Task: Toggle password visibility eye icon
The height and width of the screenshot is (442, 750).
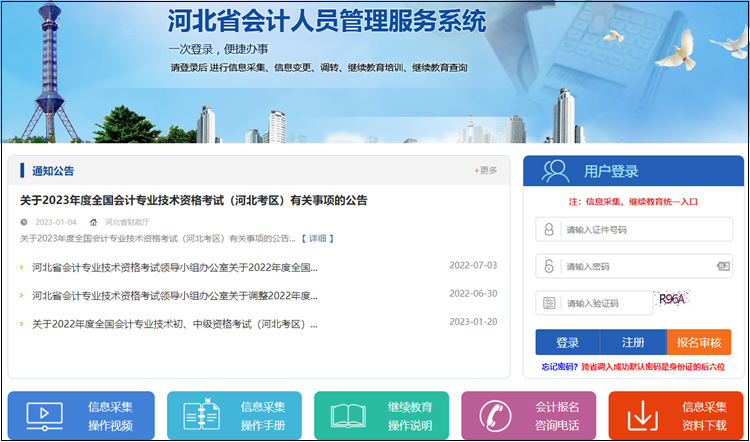Action: coord(723,266)
